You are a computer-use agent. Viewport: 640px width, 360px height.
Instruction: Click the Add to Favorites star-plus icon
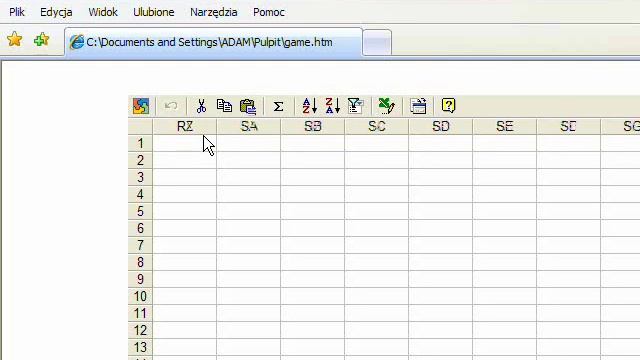click(x=42, y=40)
